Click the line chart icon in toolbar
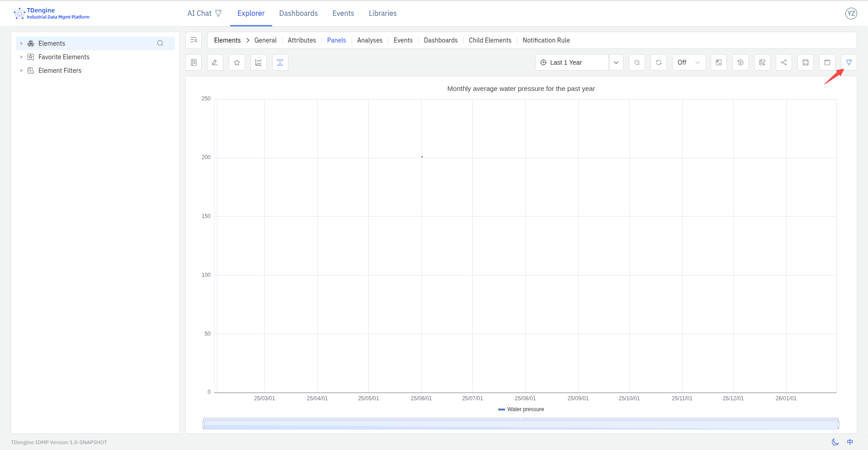This screenshot has height=450, width=868. coord(258,62)
